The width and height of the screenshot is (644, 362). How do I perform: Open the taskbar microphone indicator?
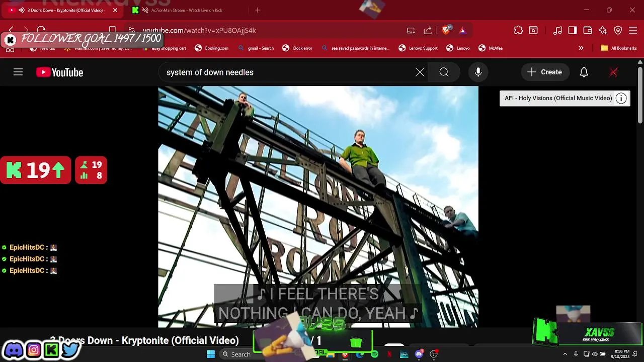point(576,354)
